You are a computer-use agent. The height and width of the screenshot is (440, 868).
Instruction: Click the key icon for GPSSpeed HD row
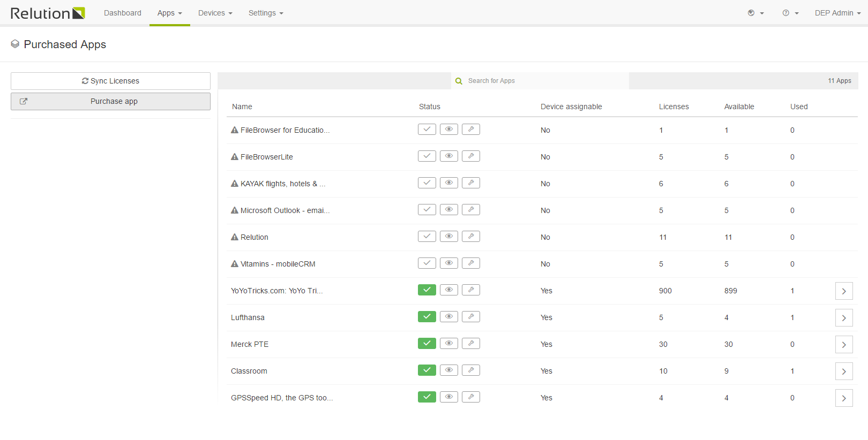[471, 397]
